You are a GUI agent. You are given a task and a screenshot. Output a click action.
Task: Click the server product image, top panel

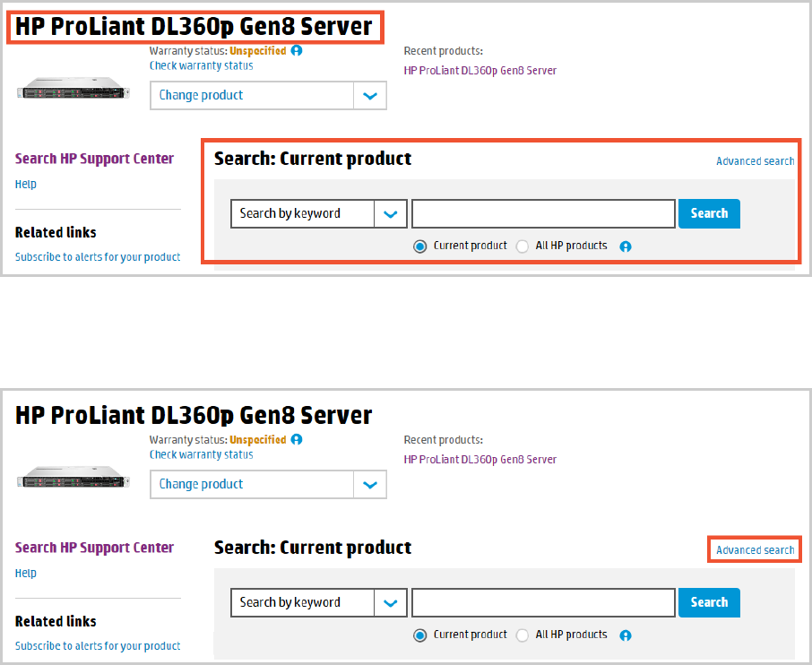(73, 88)
